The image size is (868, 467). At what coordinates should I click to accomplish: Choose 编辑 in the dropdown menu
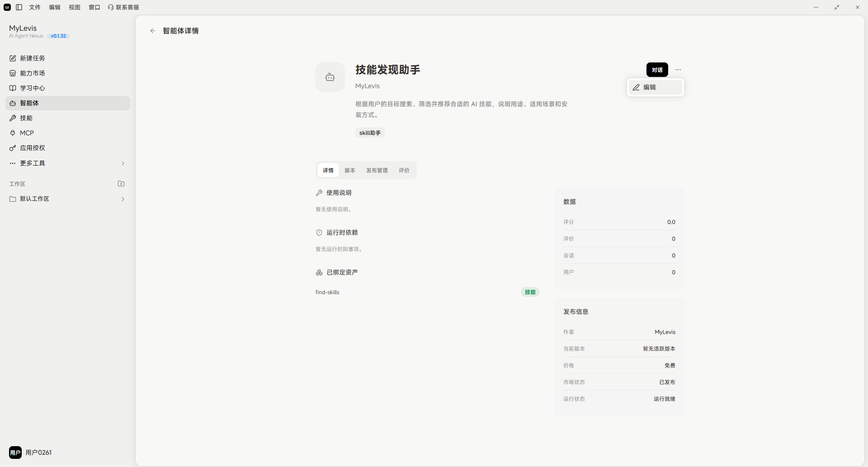[x=656, y=87]
